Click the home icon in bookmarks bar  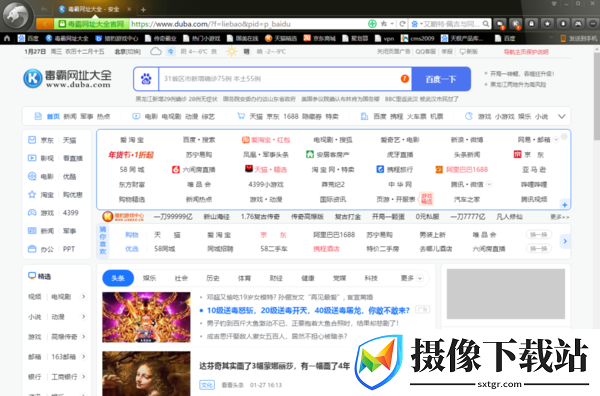pos(7,38)
